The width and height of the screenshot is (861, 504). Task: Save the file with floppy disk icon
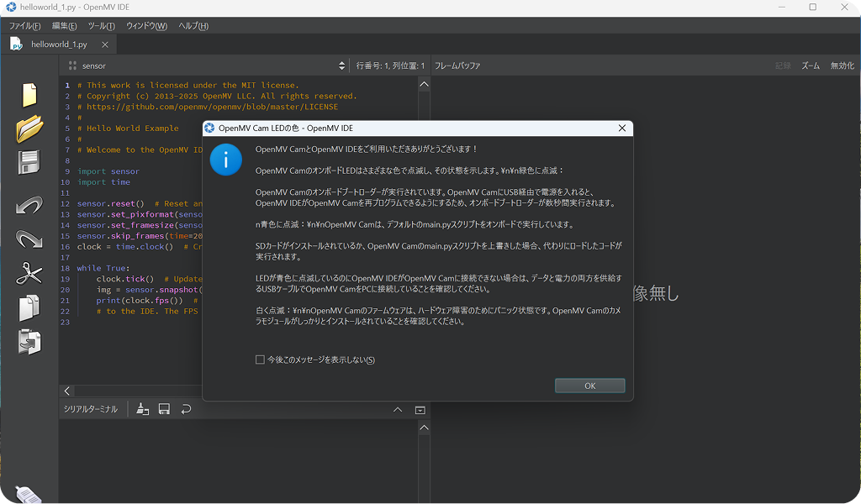click(29, 163)
